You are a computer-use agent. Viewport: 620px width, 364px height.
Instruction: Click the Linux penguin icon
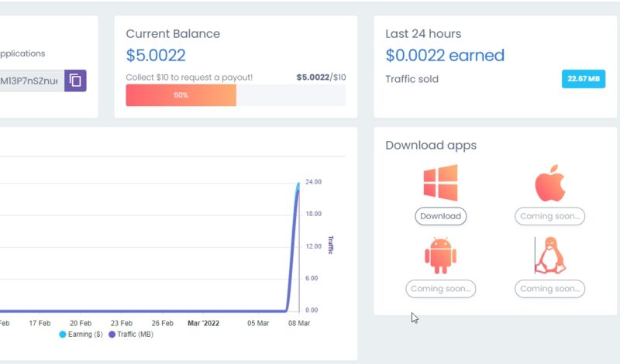pos(549,256)
